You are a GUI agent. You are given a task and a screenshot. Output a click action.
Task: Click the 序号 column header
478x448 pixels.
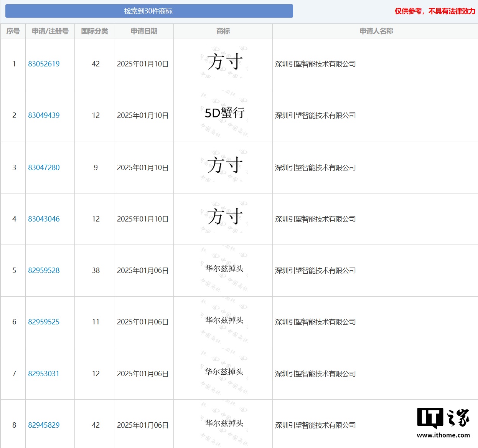tap(13, 31)
